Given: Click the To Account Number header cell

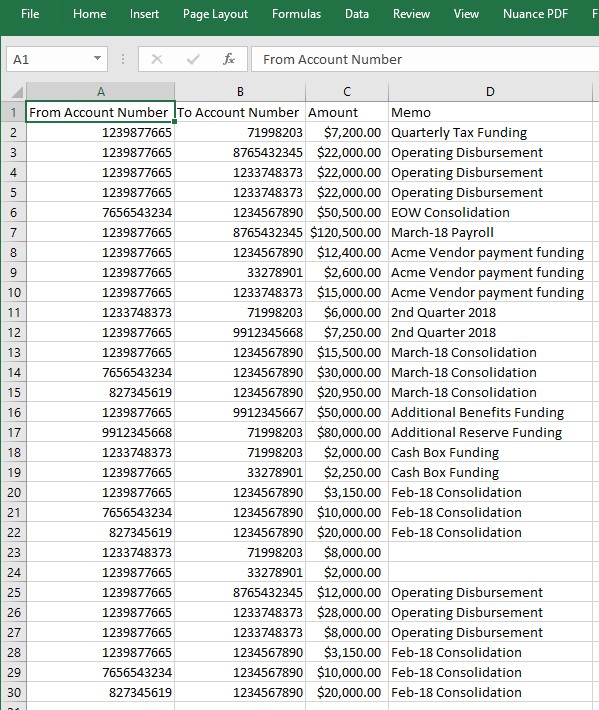Looking at the screenshot, I should (240, 112).
